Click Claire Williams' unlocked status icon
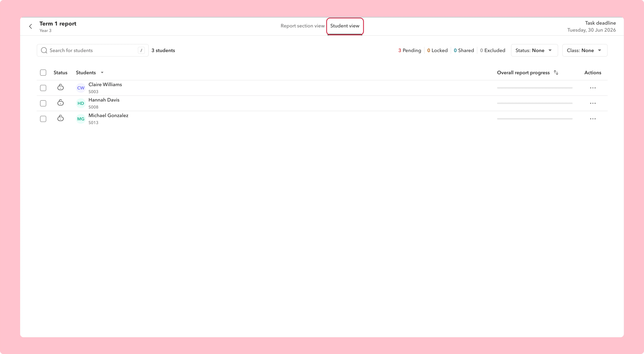 60,87
